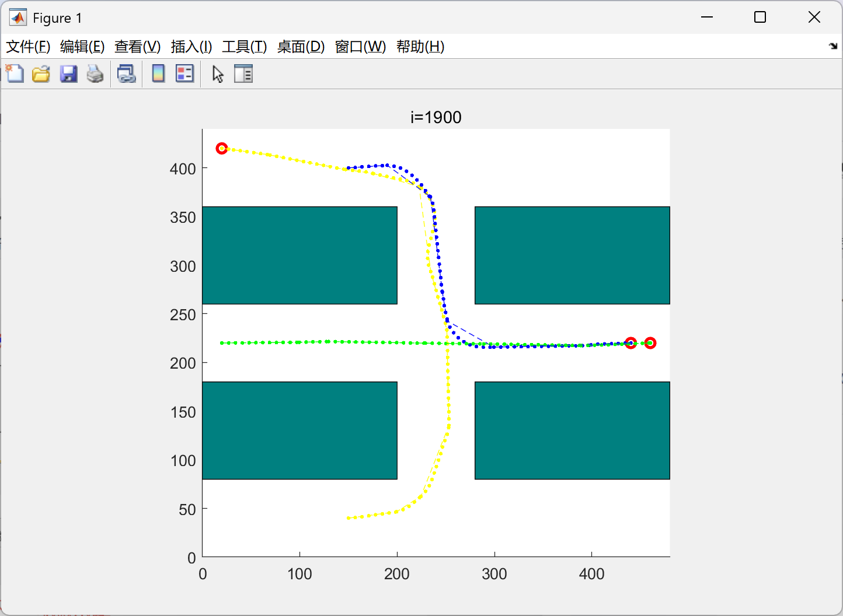Open the 文件(F) menu

pyautogui.click(x=28, y=47)
